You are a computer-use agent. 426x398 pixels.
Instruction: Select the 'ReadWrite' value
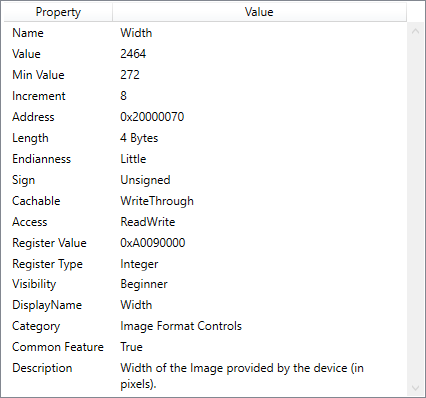click(148, 222)
